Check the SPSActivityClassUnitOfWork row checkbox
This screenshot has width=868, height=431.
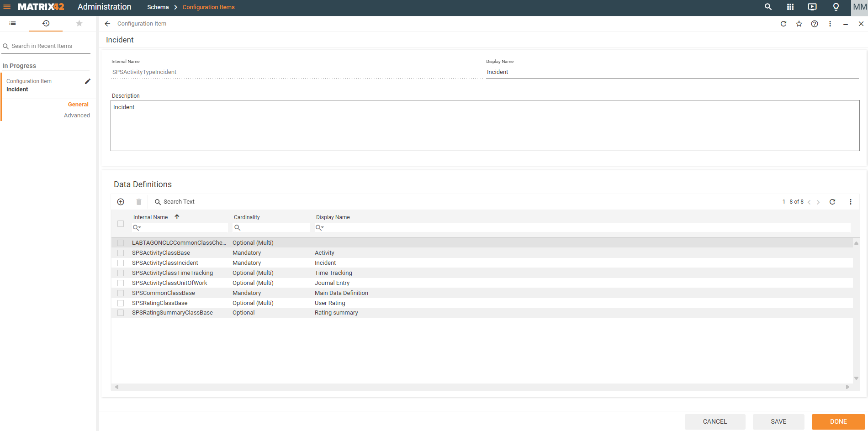121,283
